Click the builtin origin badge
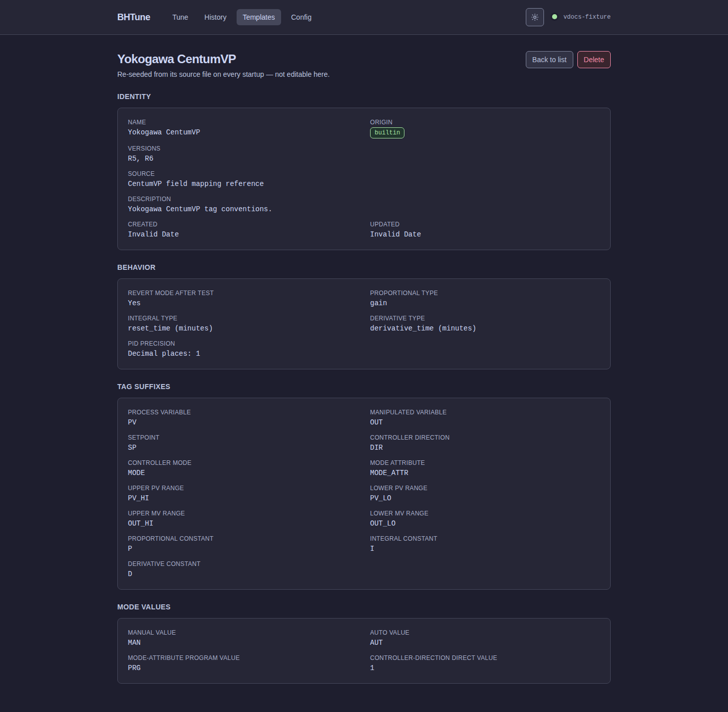Screen dimensions: 728x712 387,132
